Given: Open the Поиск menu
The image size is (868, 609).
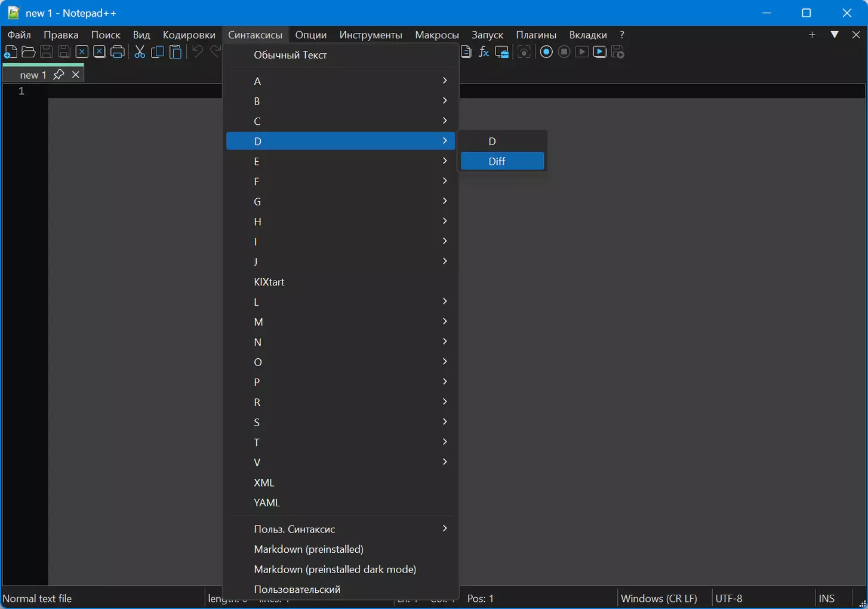Looking at the screenshot, I should click(106, 35).
